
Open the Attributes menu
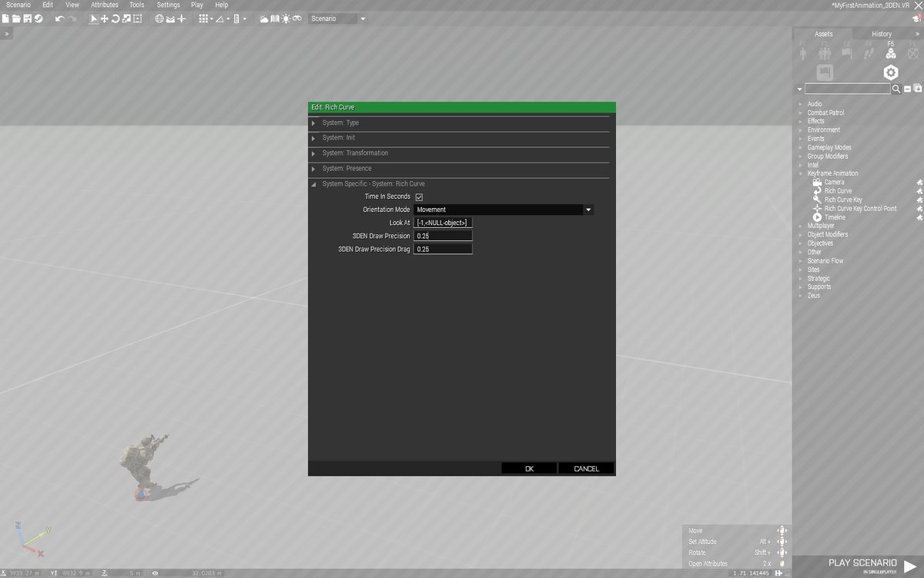point(105,5)
